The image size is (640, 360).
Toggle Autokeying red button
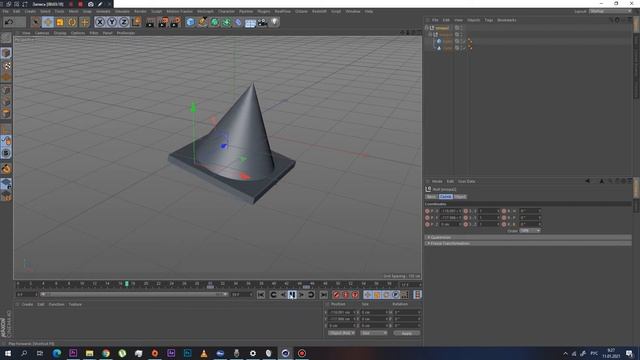click(x=346, y=295)
